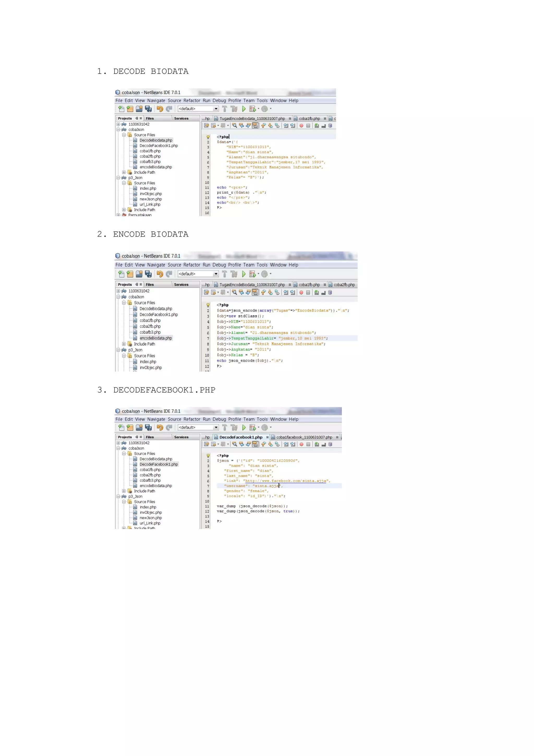Image resolution: width=534 pixels, height=756 pixels.
Task: Open <default> configuration dropdown in DecodeFacebook1 screenshot
Action: click(198, 427)
